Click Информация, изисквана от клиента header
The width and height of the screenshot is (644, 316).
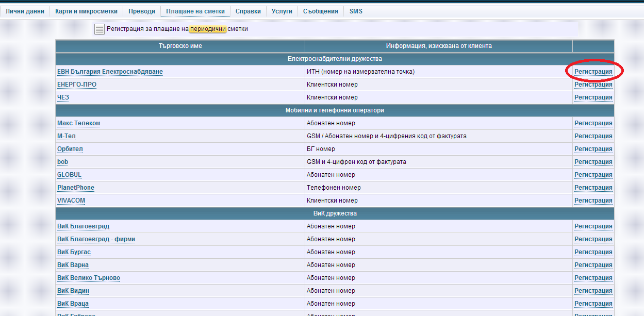coord(439,46)
